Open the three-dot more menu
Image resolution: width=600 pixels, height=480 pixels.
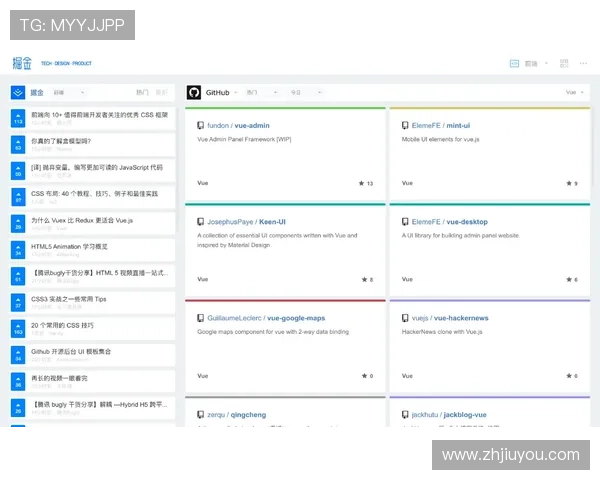tap(583, 63)
